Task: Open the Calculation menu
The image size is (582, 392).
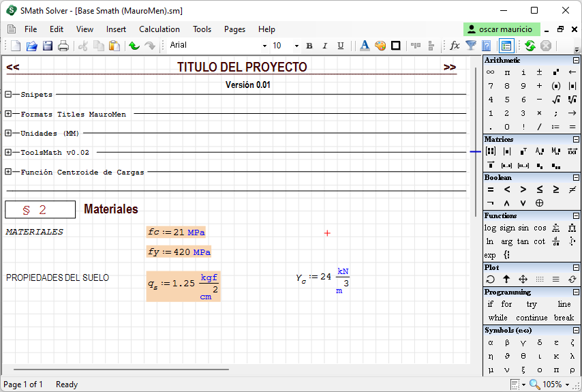Action: [159, 29]
